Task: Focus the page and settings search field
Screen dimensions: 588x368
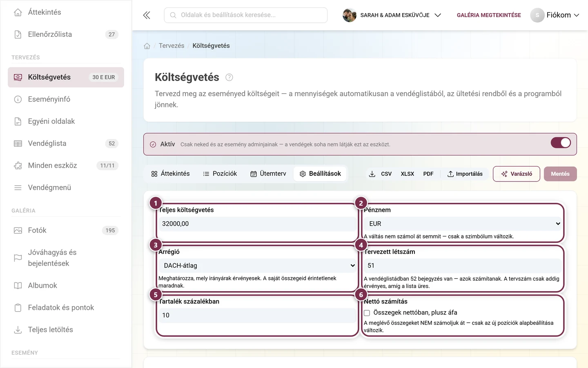Action: point(246,15)
